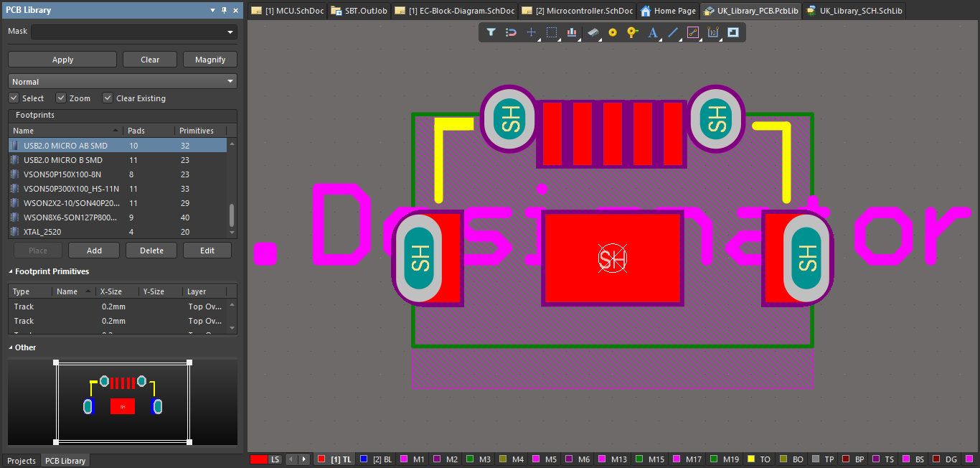Switch to the [1] MCU.SchDoc tab

coord(288,11)
